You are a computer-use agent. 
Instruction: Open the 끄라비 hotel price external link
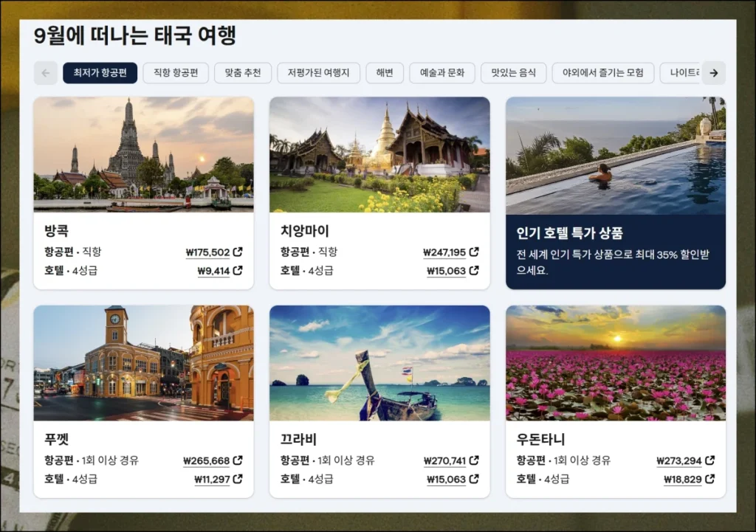452,479
